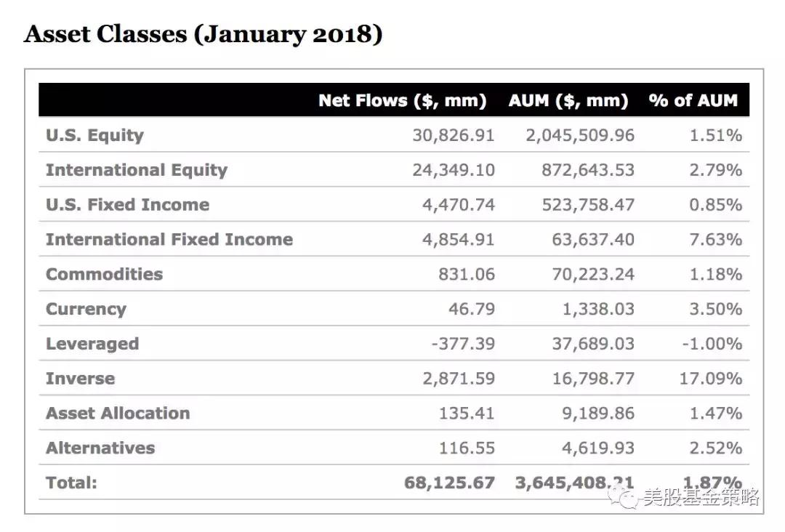
Task: Select the Asset Allocation row label
Action: point(118,414)
